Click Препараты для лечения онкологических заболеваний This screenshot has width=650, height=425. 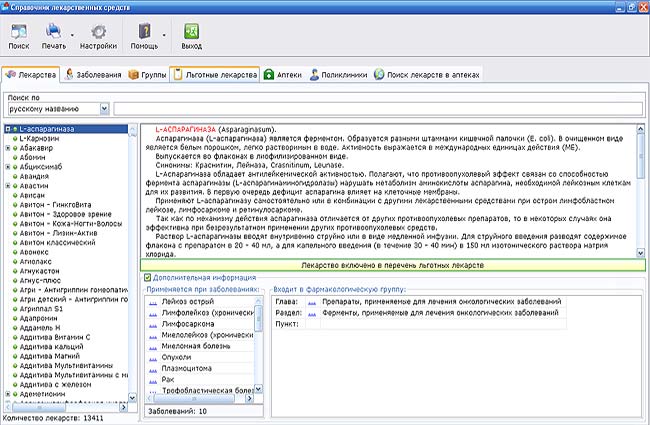(441, 301)
